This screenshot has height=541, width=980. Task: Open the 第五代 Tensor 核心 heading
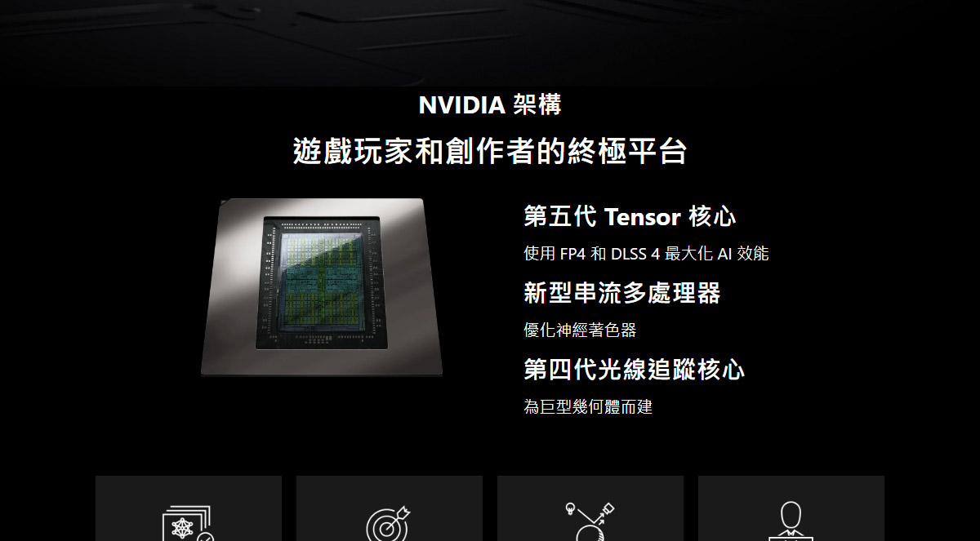pos(630,217)
